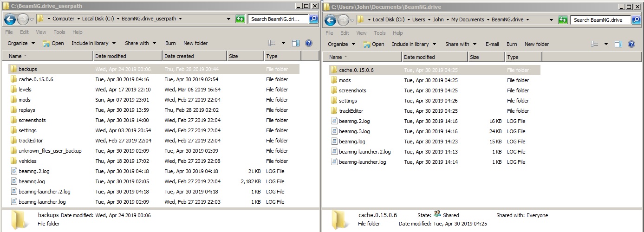Viewport: 644px width, 232px height.
Task: Click Open button in right window toolbar
Action: click(x=374, y=44)
